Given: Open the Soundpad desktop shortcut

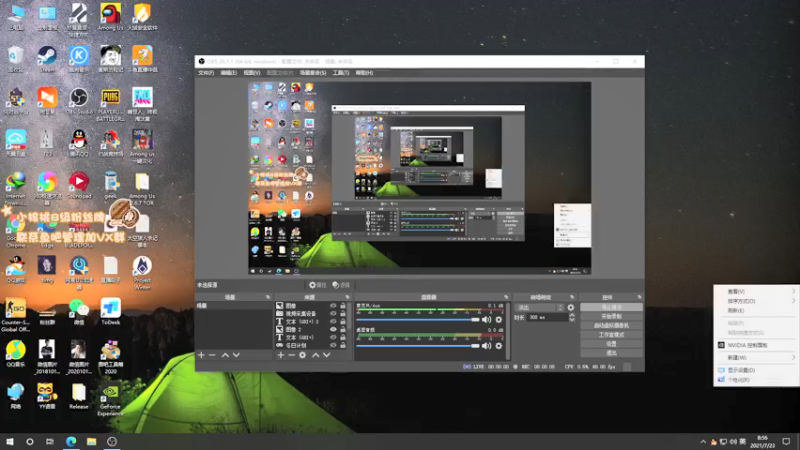Looking at the screenshot, I should [x=79, y=186].
